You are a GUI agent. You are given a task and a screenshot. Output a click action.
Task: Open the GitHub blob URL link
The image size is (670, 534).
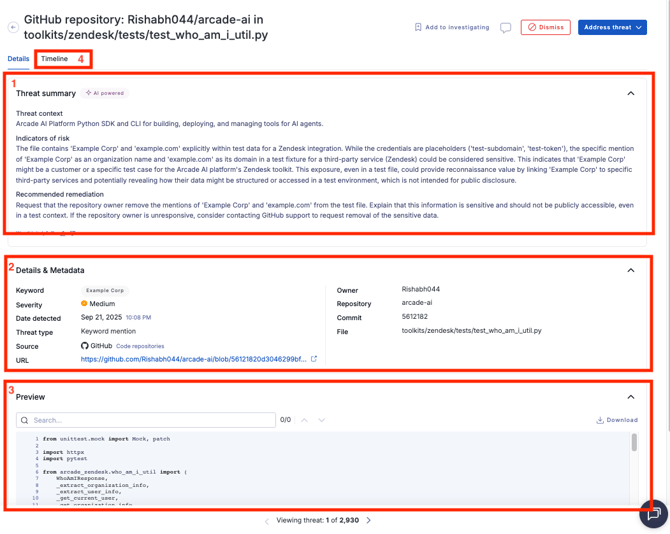pyautogui.click(x=193, y=359)
